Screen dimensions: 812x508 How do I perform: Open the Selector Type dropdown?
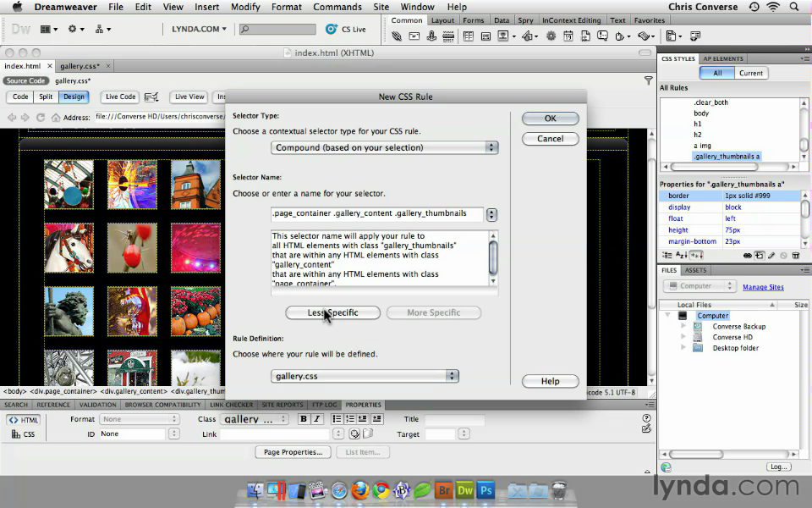click(384, 147)
